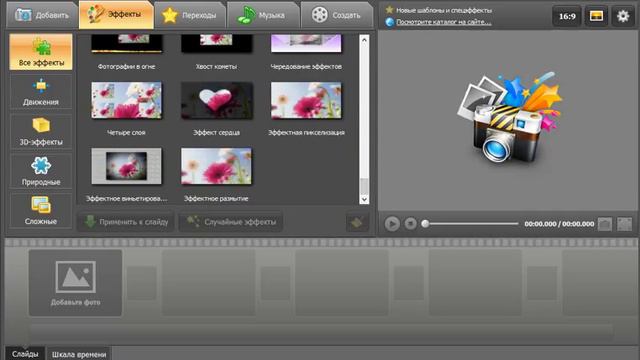Viewport: 640px width, 360px height.
Task: Open the Музыка tab
Action: [263, 15]
